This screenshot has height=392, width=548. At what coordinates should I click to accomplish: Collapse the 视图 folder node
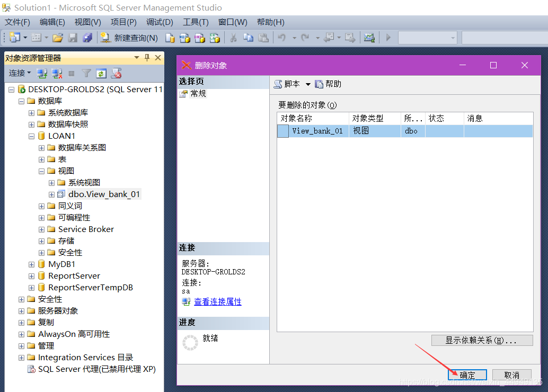[41, 171]
